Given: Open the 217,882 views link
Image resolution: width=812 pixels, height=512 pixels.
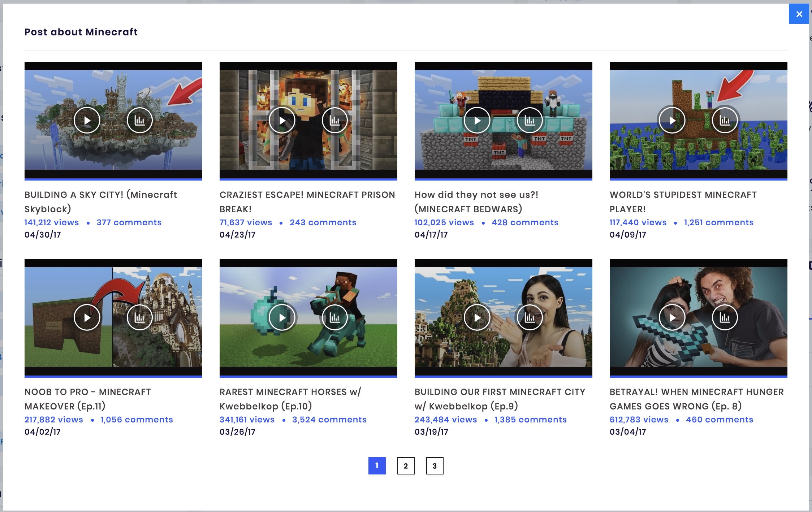Looking at the screenshot, I should pyautogui.click(x=54, y=420).
